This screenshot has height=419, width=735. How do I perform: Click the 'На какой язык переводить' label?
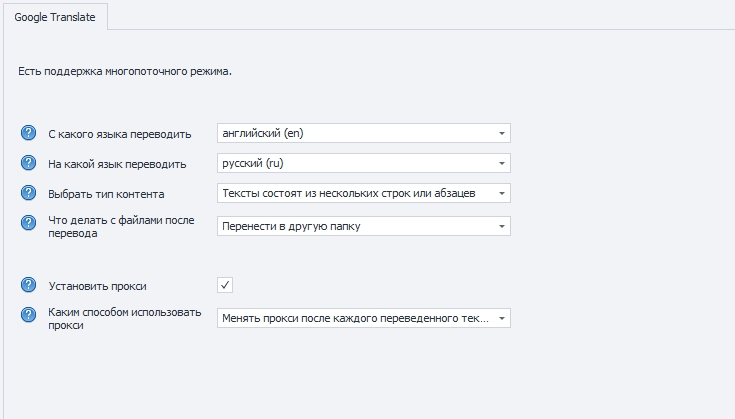click(x=117, y=164)
